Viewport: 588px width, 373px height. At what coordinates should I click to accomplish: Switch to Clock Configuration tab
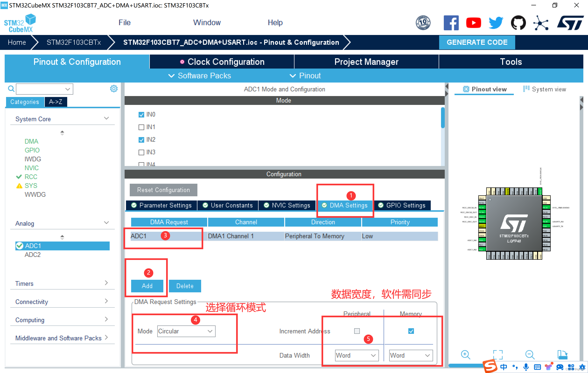(222, 62)
